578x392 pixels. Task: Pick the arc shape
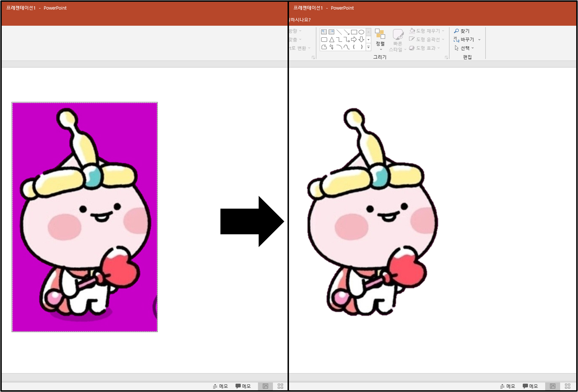click(x=339, y=47)
